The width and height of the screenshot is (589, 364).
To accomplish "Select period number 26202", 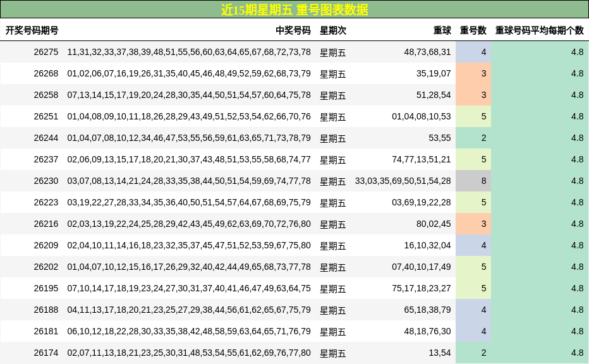I will click(46, 267).
